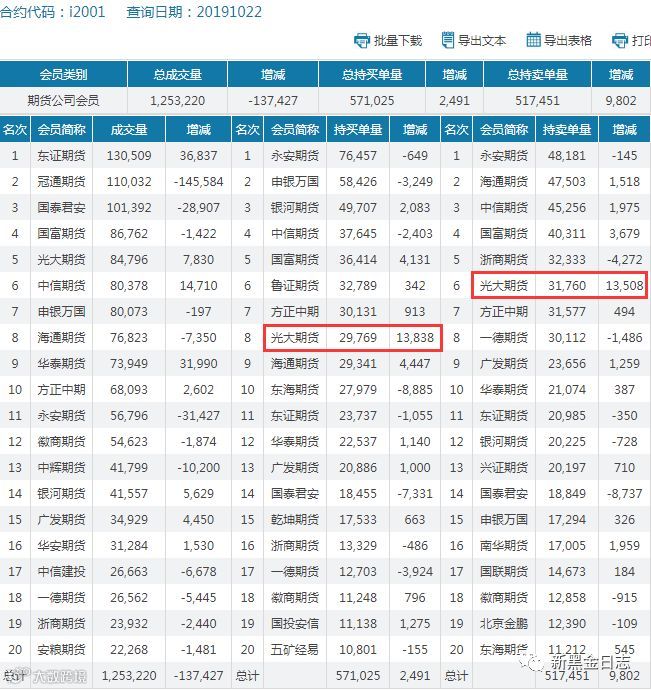Image resolution: width=651 pixels, height=690 pixels.
Task: Select the 成交量 column header
Action: (129, 130)
